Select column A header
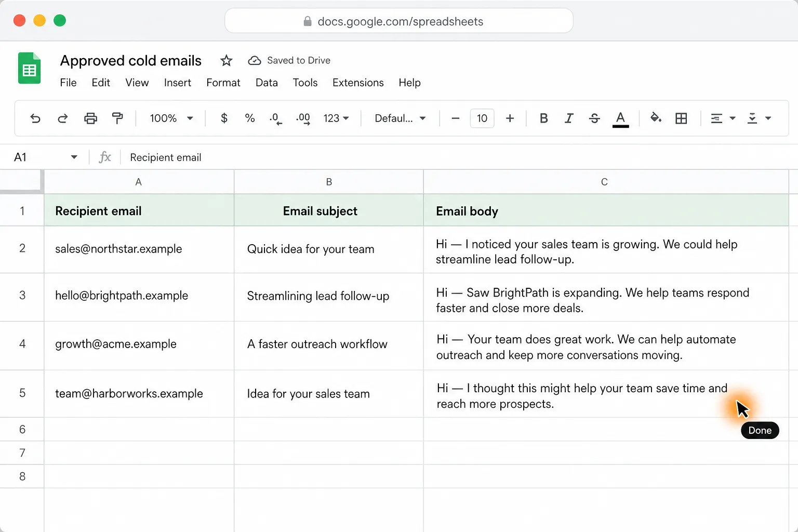The width and height of the screenshot is (798, 532). click(x=139, y=182)
